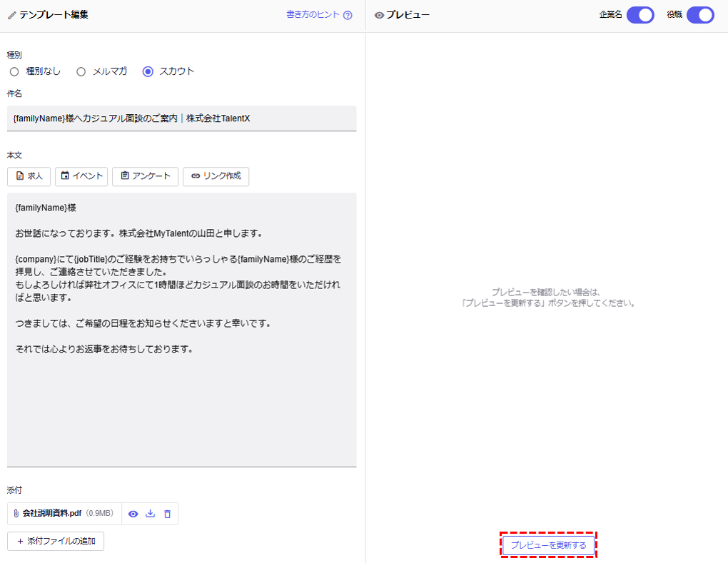Insert a job posting with 求人
Image resolution: width=728 pixels, height=563 pixels.
click(x=29, y=176)
